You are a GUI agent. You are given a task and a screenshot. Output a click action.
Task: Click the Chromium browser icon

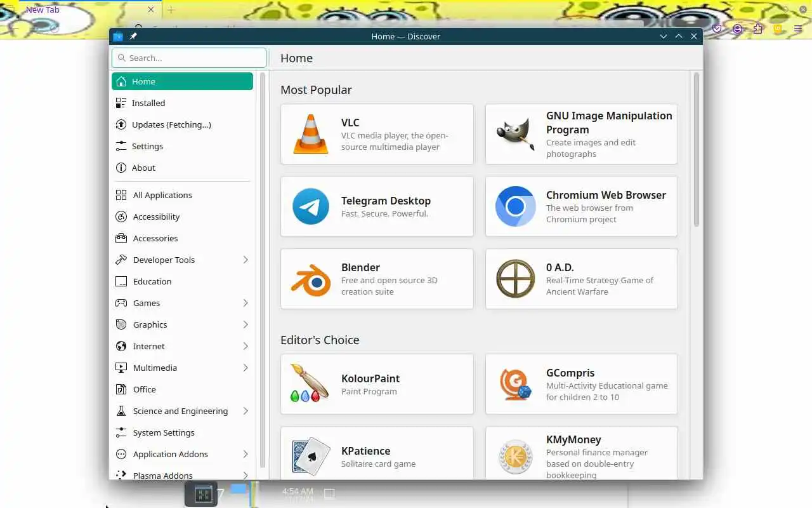[515, 206]
